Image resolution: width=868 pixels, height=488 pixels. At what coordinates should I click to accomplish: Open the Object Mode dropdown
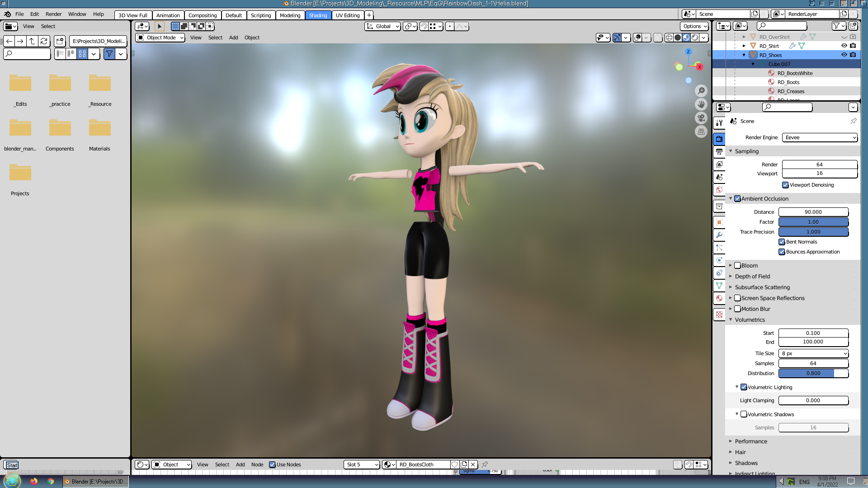tap(160, 38)
